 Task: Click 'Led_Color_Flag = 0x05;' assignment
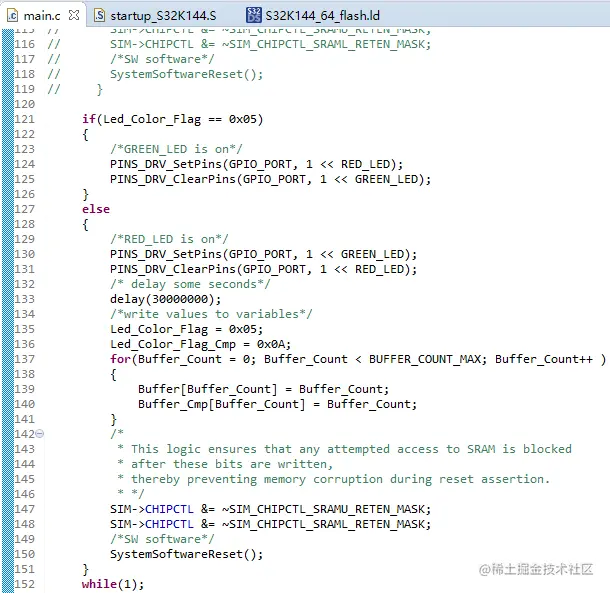pyautogui.click(x=187, y=329)
